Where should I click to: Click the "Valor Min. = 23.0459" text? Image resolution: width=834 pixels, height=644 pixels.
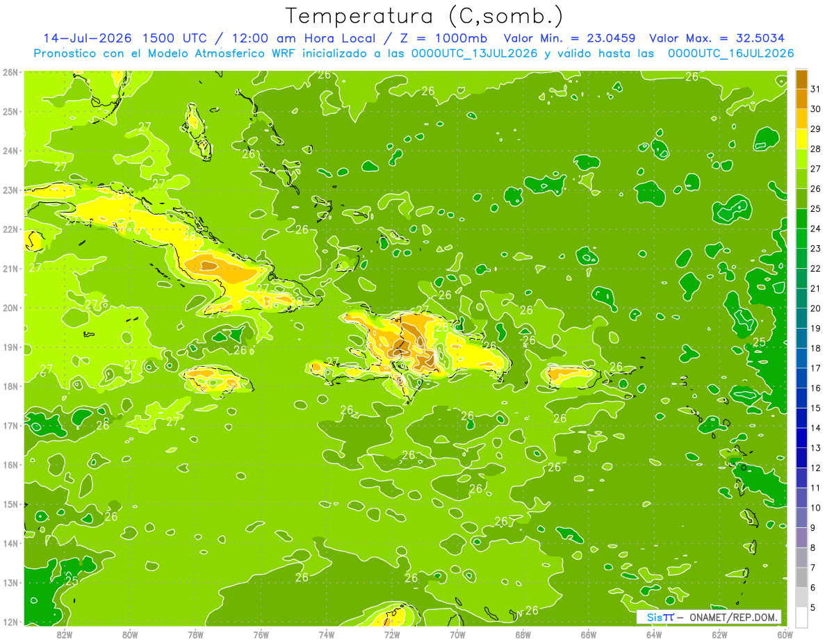point(569,38)
